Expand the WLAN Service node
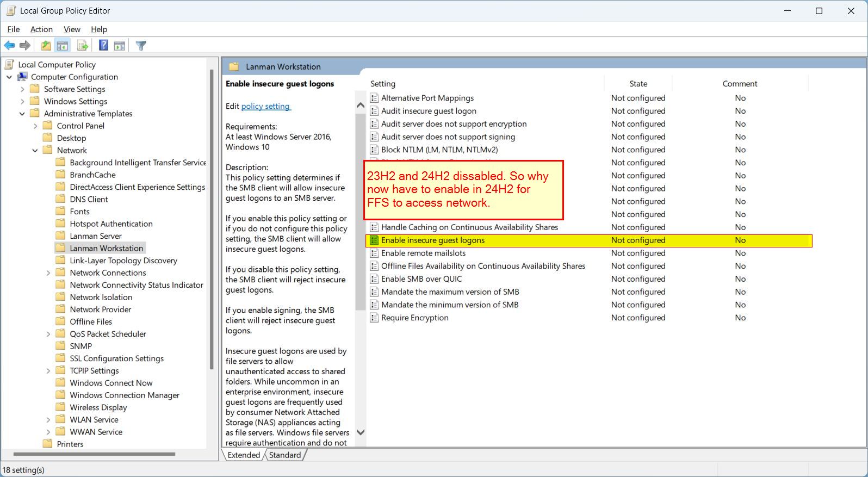Screen dimensions: 868x477 point(48,419)
